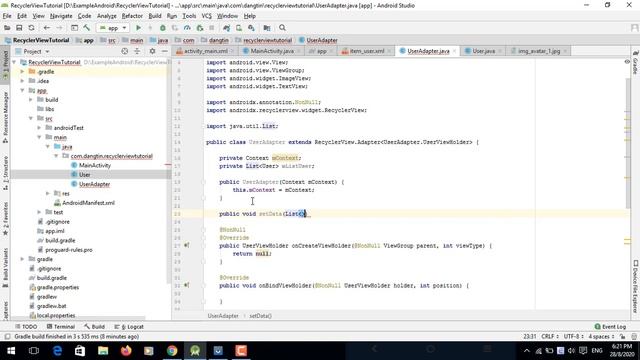Screen dimensions: 640x360
Task: Open the Terminal tool window
Action: (x=60, y=327)
